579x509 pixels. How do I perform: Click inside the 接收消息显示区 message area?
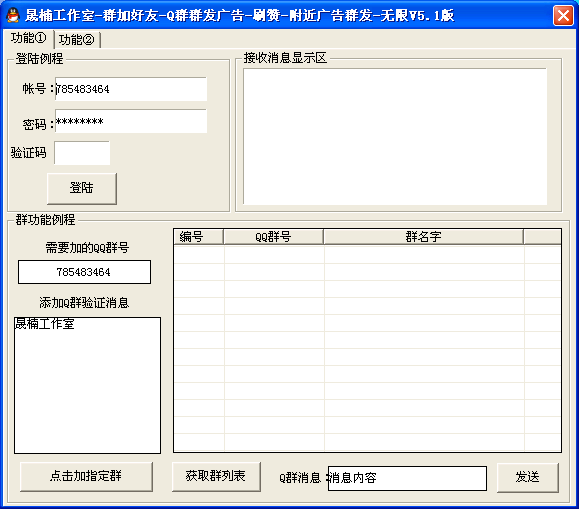click(395, 136)
